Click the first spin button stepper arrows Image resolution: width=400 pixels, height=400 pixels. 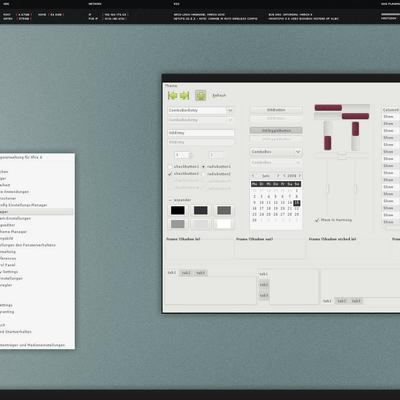[x=191, y=155]
